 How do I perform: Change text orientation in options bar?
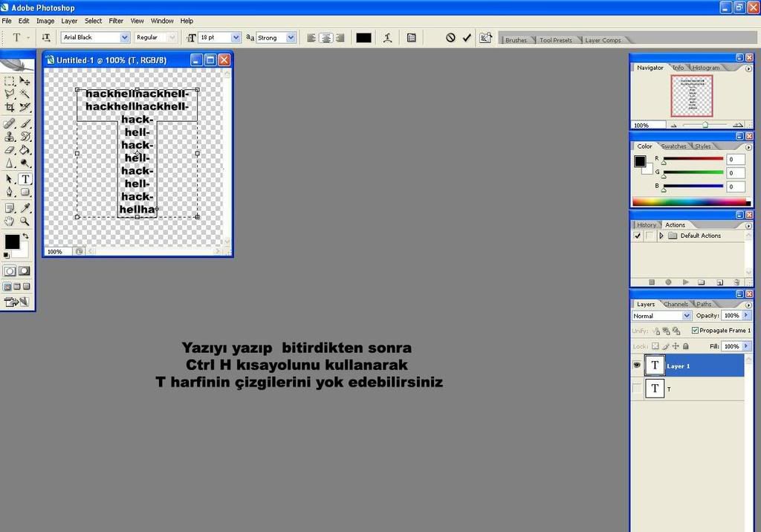coord(46,37)
